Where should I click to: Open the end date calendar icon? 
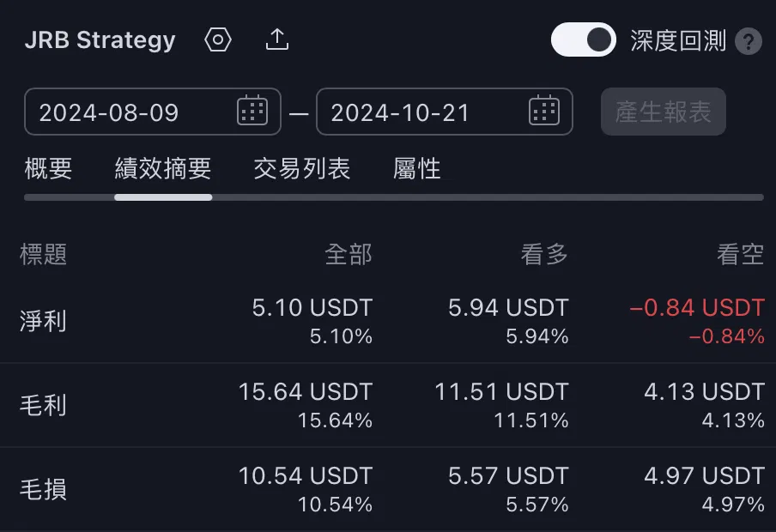[x=544, y=111]
